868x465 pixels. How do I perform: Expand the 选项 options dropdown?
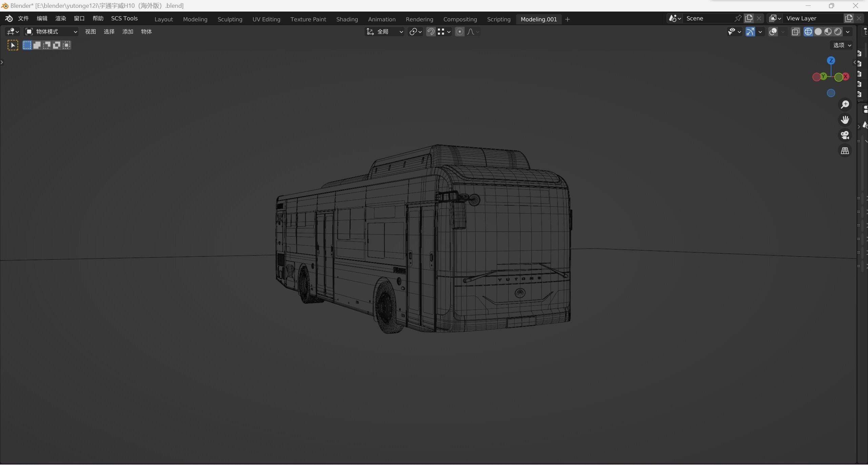click(x=842, y=45)
